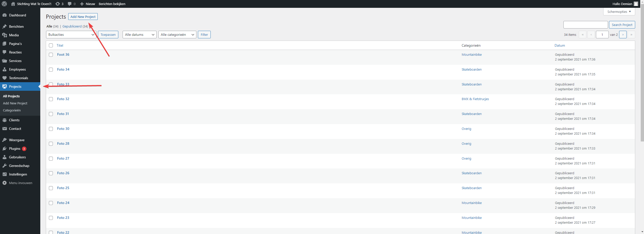Image resolution: width=644 pixels, height=234 pixels.
Task: Open the Schermopties panel tab
Action: (619, 12)
